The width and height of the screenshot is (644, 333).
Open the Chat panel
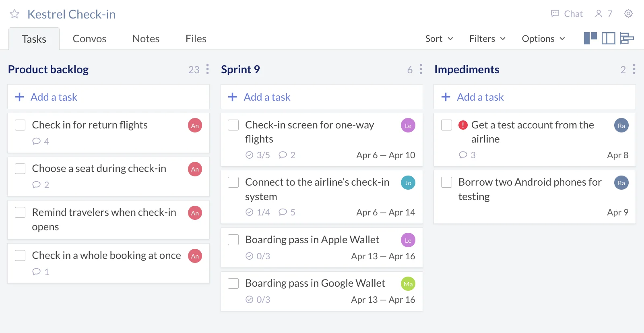(567, 14)
